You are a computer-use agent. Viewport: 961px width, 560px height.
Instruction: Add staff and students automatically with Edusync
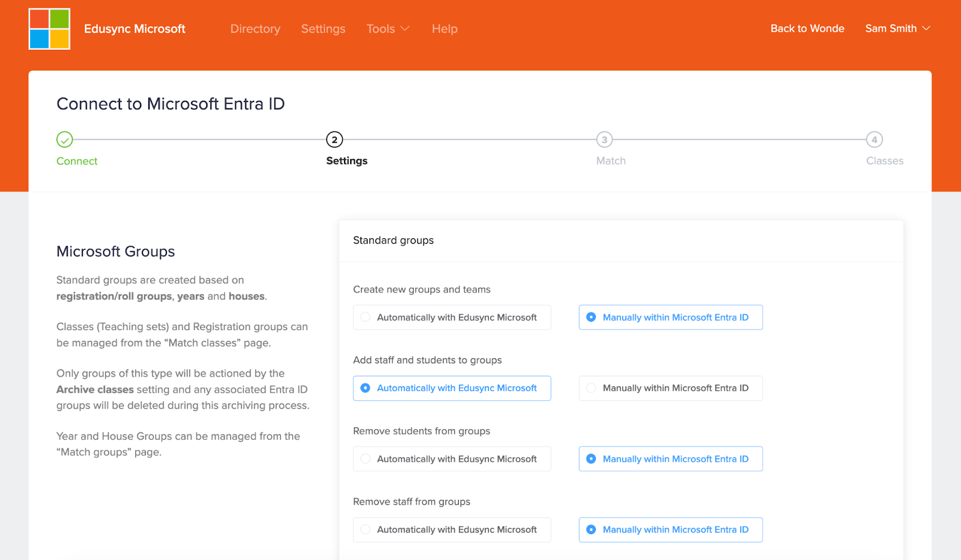click(452, 388)
